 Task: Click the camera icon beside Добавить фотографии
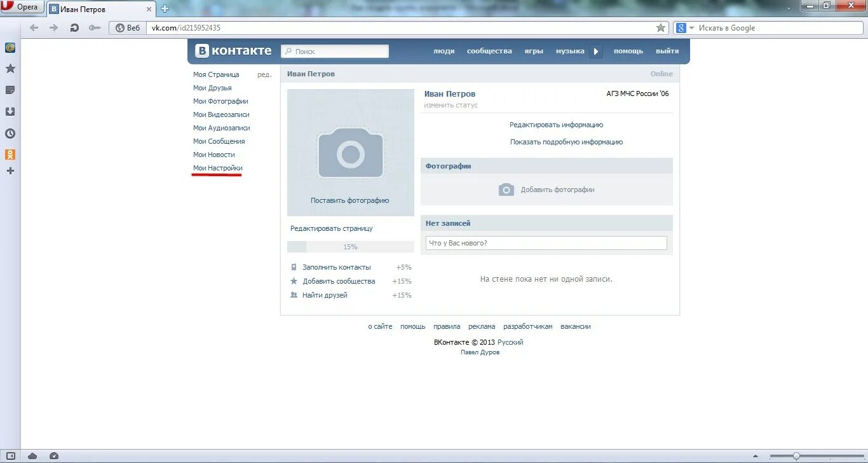click(506, 190)
